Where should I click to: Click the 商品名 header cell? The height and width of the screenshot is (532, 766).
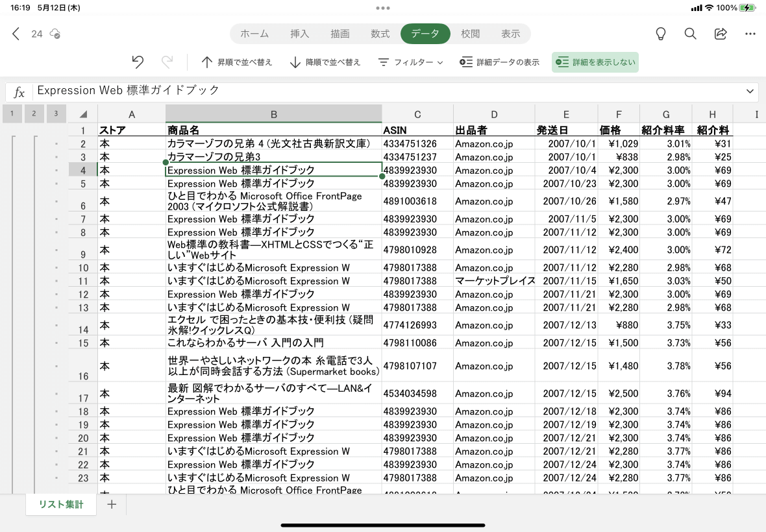click(x=273, y=130)
